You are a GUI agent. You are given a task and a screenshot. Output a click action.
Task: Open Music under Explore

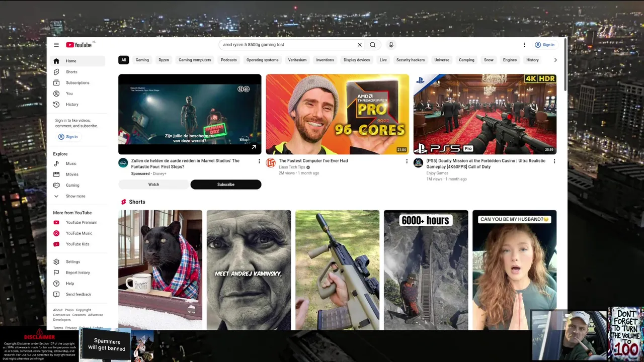(x=77, y=163)
